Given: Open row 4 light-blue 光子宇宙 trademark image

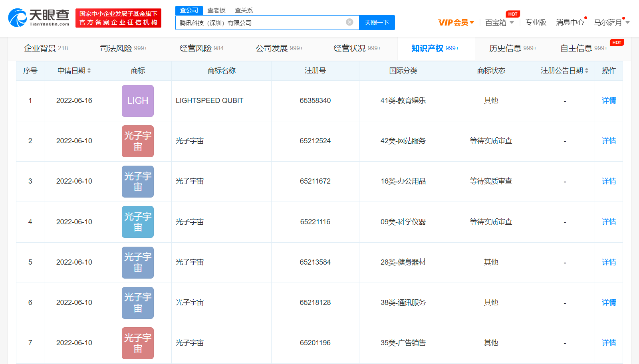Looking at the screenshot, I should [x=138, y=222].
